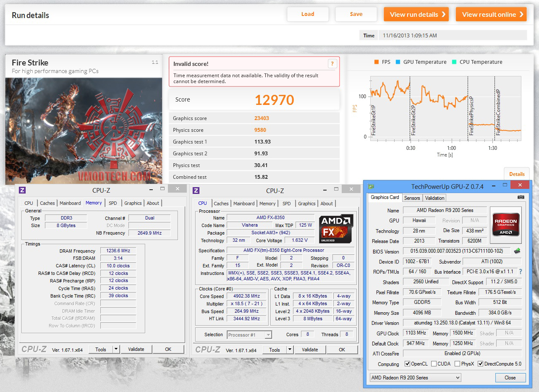Screen dimensions: 539x392
Task: Click OK in the CPU-Z processor window
Action: coord(342,350)
